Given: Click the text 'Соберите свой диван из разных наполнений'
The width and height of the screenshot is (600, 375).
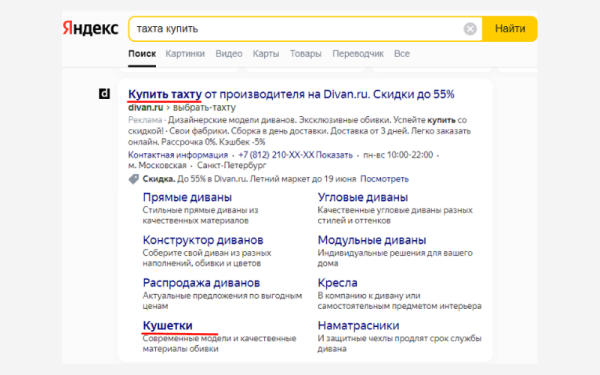Looking at the screenshot, I should [207, 258].
